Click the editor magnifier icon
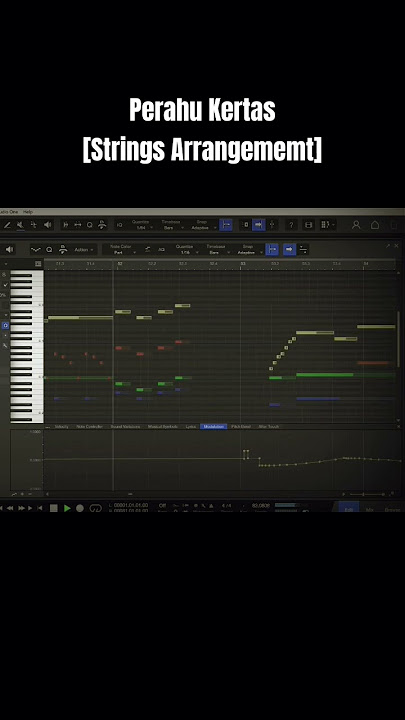Screen dimensions: 405x720 click(49, 249)
